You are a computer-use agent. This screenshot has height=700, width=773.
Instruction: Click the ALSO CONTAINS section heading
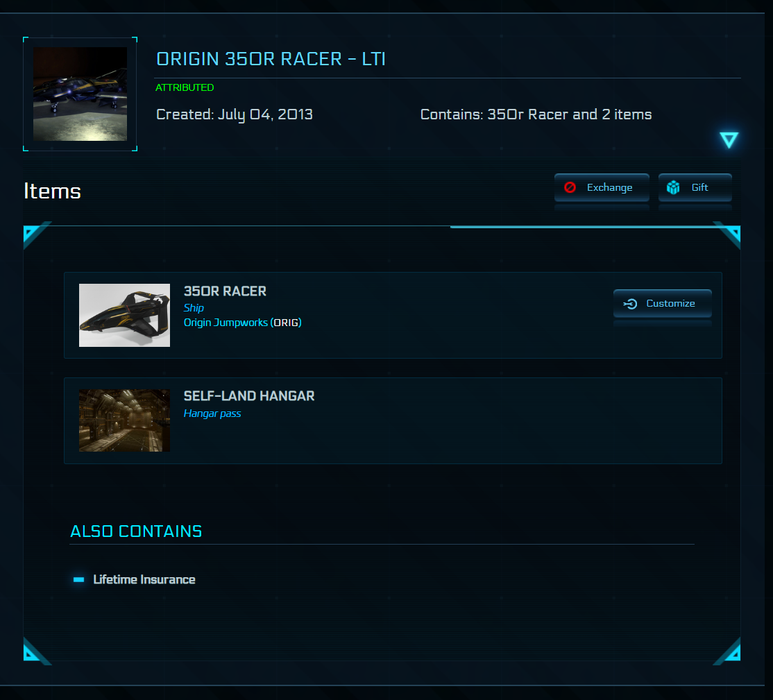(x=136, y=531)
